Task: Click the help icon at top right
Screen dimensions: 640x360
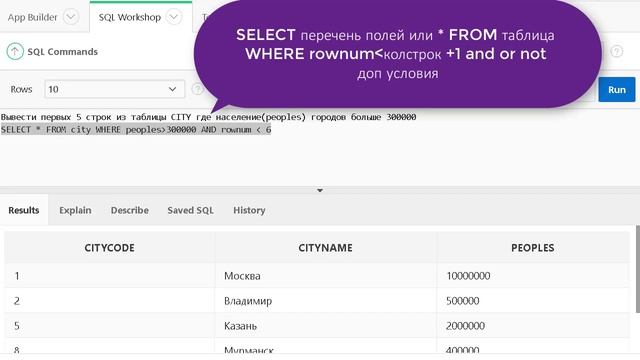Action: click(617, 51)
